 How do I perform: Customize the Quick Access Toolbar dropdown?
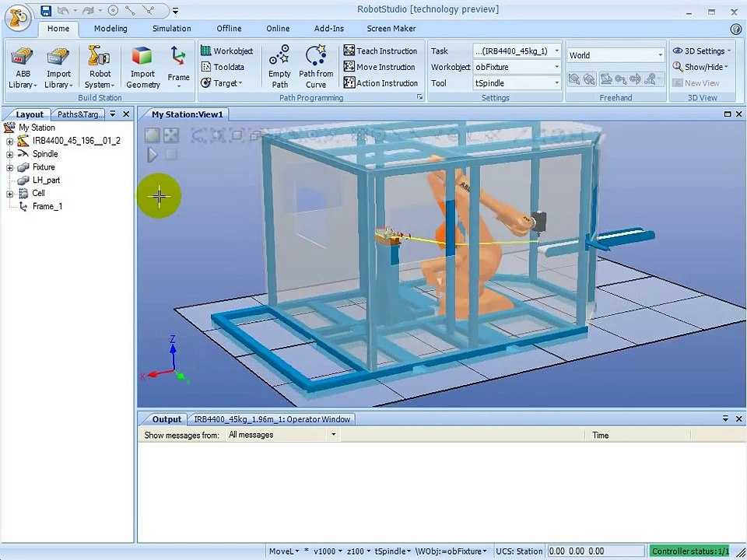175,10
